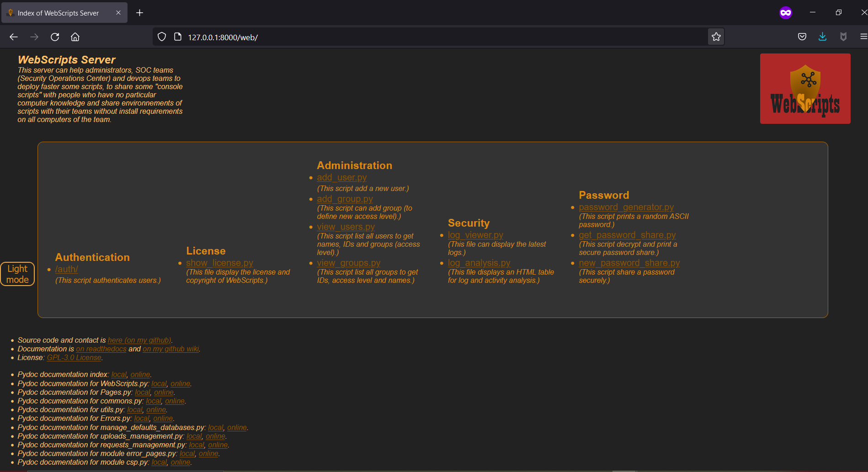Open the /auth/ authentication script
This screenshot has width=868, height=472.
coord(66,269)
